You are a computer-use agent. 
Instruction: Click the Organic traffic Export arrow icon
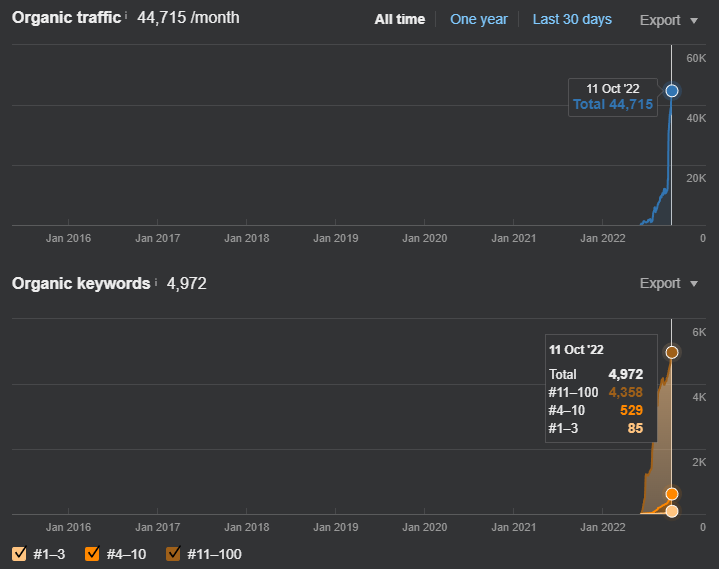(x=694, y=21)
